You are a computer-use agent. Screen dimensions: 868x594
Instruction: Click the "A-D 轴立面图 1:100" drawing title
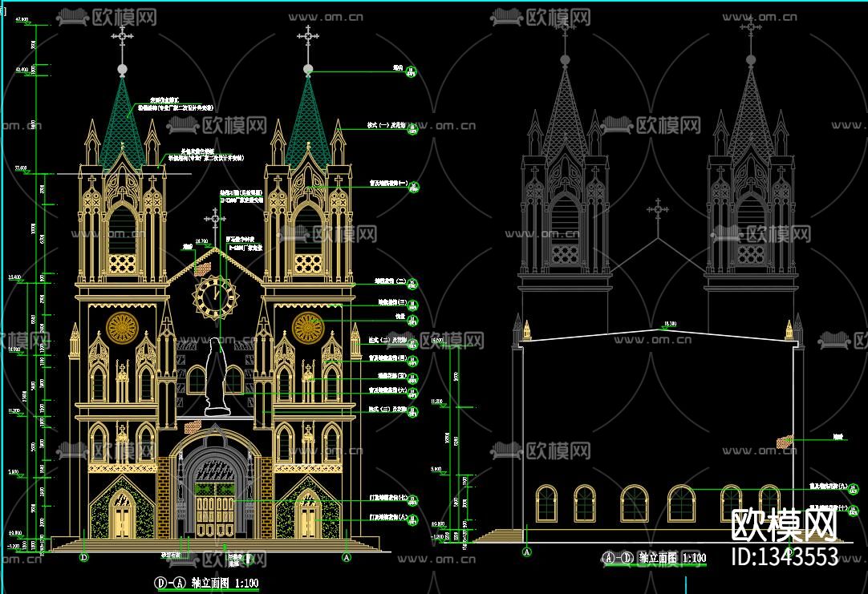coord(655,557)
